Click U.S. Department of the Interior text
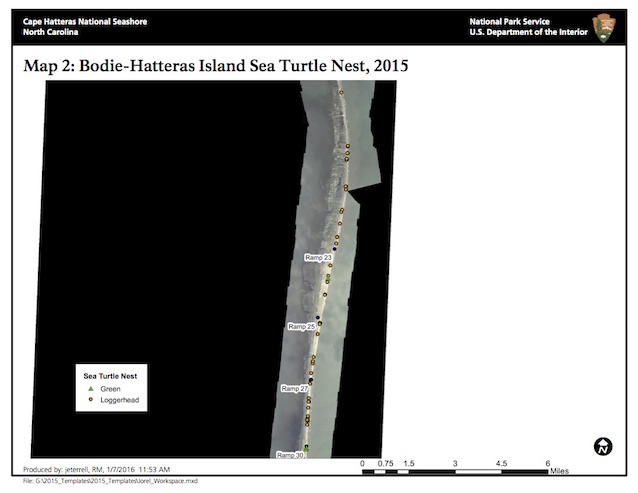This screenshot has height=493, width=638. tap(525, 32)
